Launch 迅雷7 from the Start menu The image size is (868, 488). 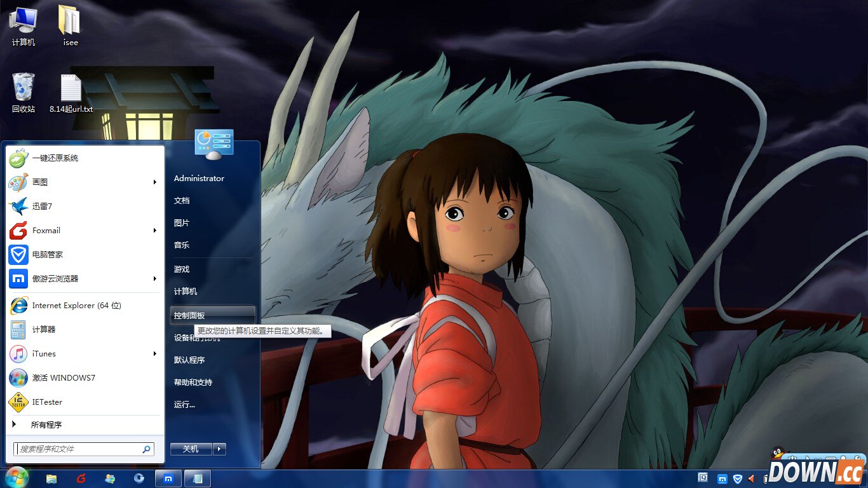coord(42,206)
